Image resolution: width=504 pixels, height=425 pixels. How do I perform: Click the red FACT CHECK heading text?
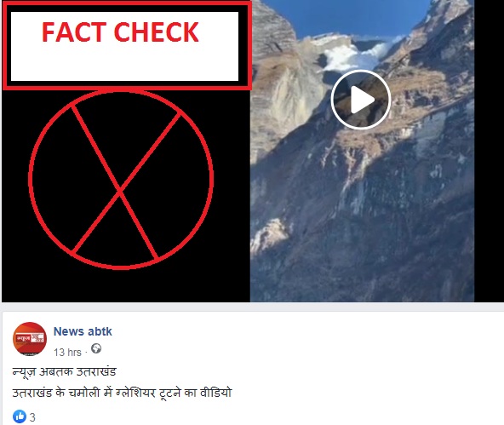pos(120,32)
